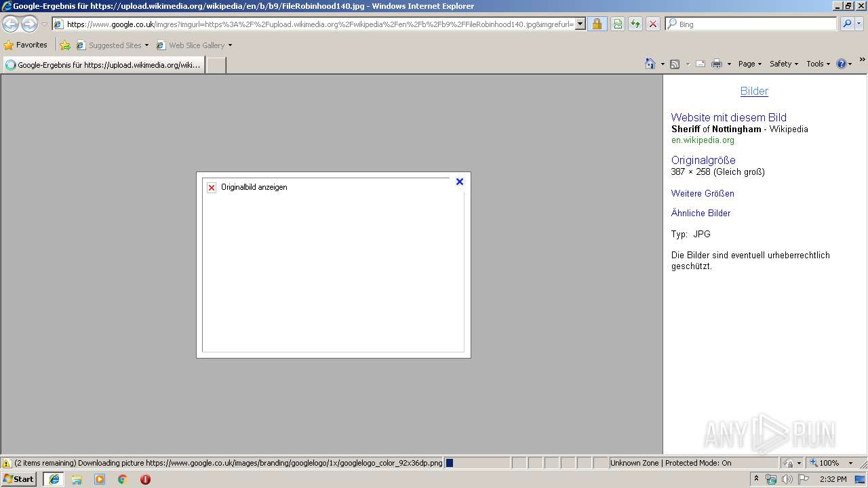This screenshot has width=868, height=488.
Task: Click 'Originalbild anzeigen' image text
Action: [254, 187]
